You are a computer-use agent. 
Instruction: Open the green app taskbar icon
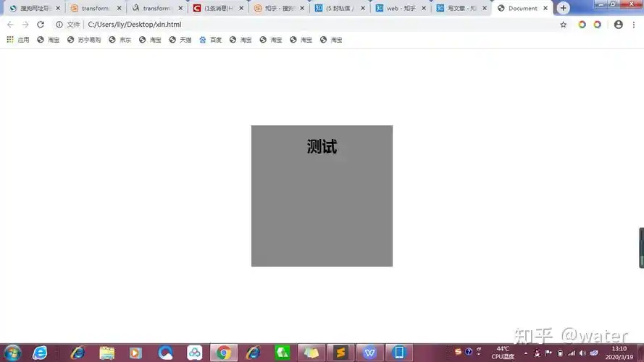click(x=283, y=353)
